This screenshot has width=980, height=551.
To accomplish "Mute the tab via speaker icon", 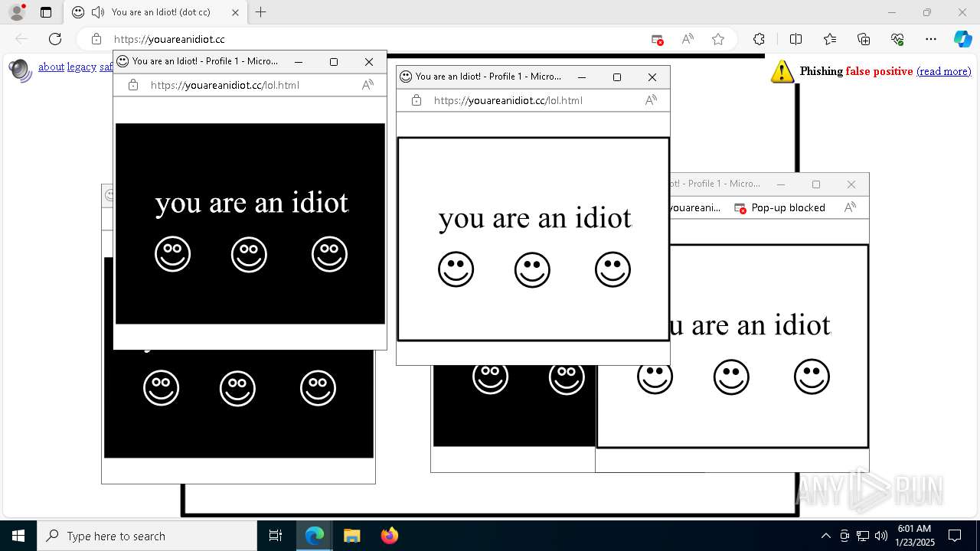I will 98,12.
